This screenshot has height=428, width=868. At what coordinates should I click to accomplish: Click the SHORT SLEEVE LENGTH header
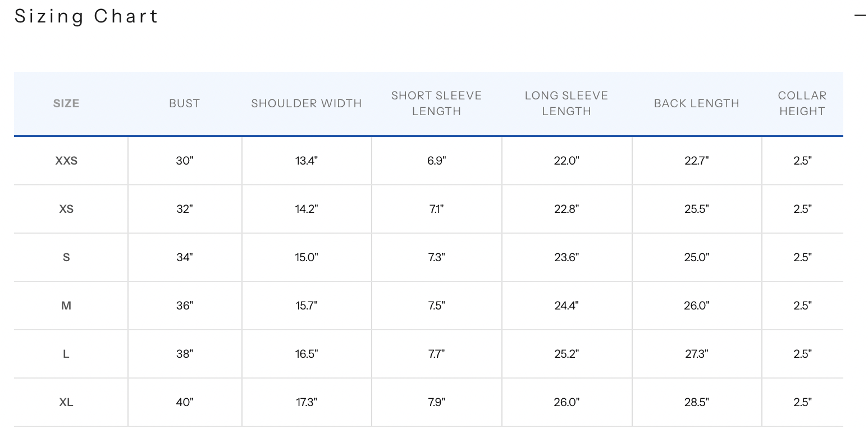(x=436, y=103)
